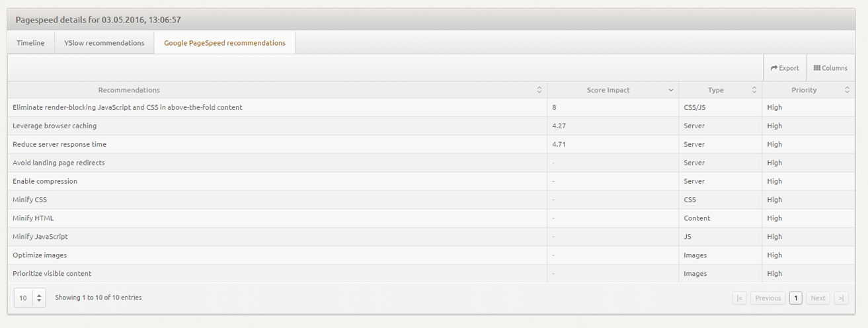Change entries-per-page value 10

[30, 298]
